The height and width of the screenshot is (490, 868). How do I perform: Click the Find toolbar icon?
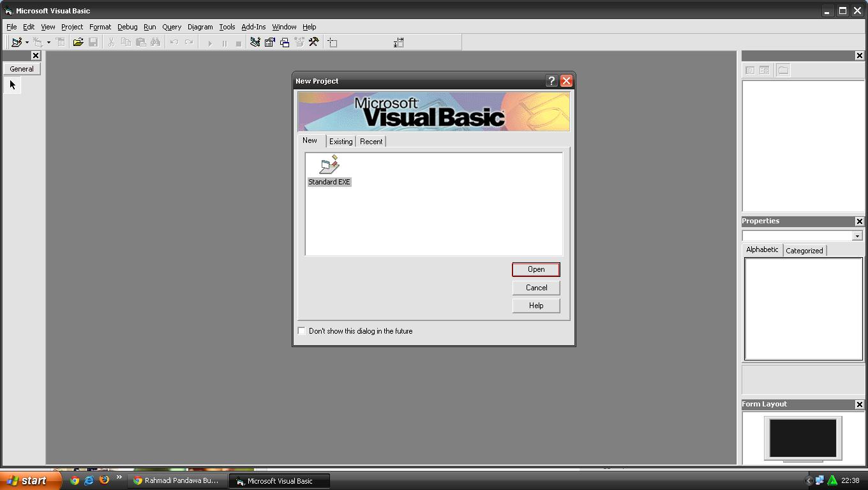pos(157,42)
